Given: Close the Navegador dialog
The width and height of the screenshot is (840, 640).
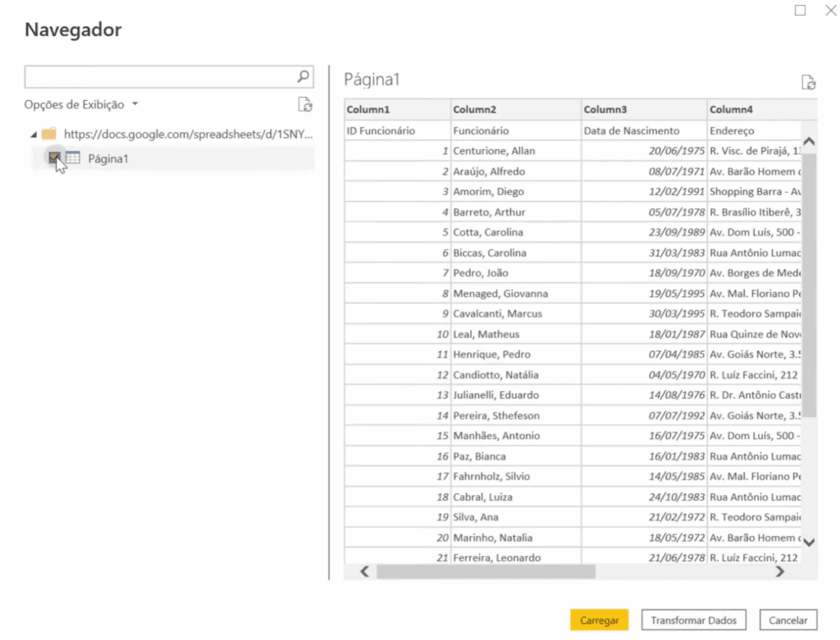Looking at the screenshot, I should (831, 10).
